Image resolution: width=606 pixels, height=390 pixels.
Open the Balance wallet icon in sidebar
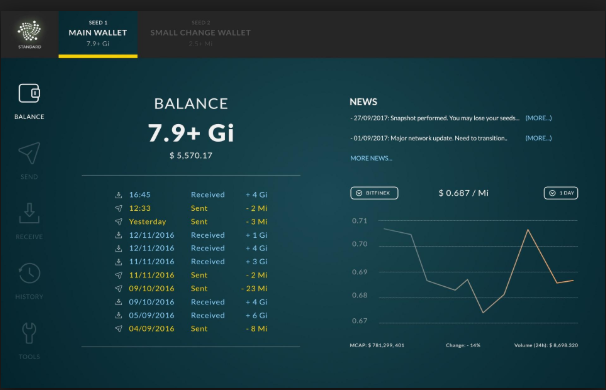pyautogui.click(x=29, y=94)
